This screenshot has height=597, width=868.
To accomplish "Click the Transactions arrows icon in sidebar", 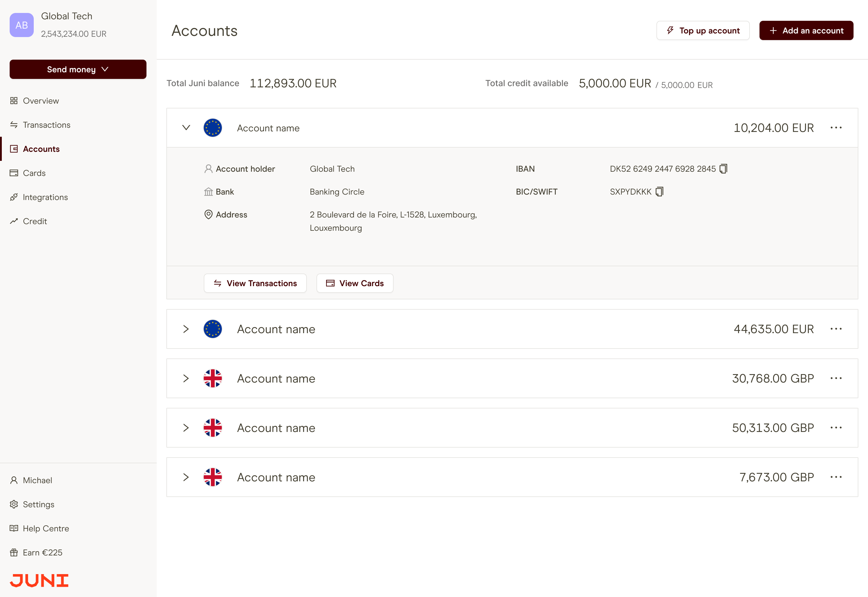I will (14, 125).
